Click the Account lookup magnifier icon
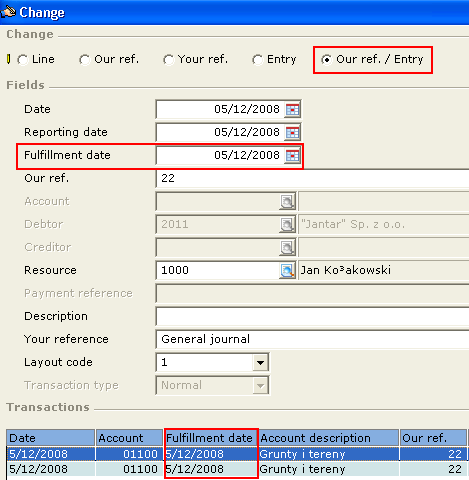Image resolution: width=469 pixels, height=480 pixels. (x=287, y=201)
